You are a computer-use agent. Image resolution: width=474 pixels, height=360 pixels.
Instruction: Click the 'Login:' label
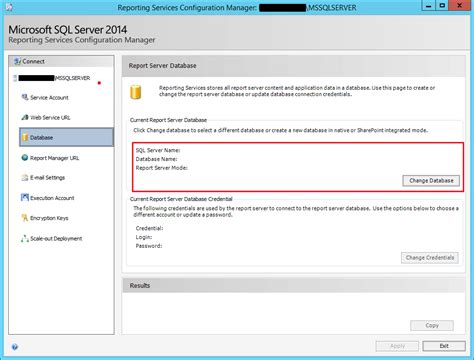[x=144, y=237]
